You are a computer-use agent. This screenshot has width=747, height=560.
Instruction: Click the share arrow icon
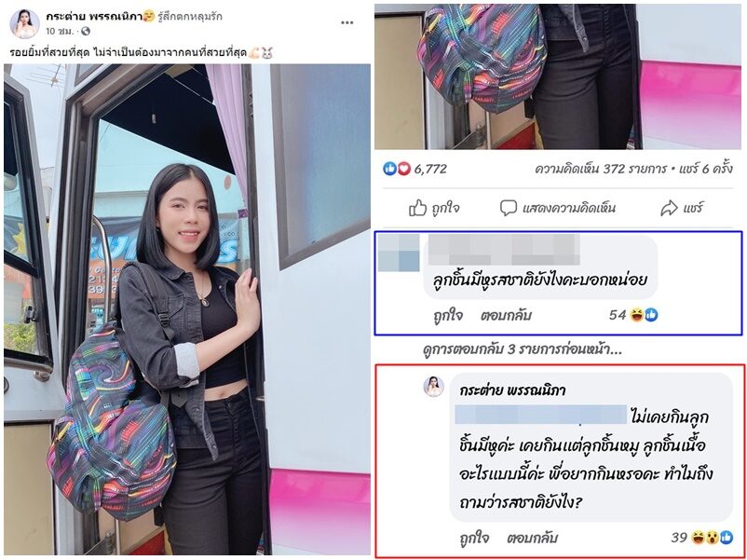click(x=669, y=209)
